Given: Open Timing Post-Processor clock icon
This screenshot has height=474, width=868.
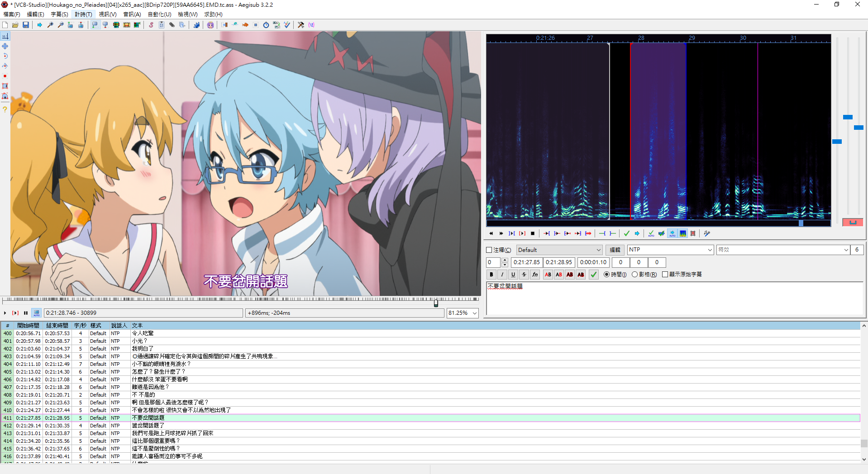Looking at the screenshot, I should click(x=266, y=25).
